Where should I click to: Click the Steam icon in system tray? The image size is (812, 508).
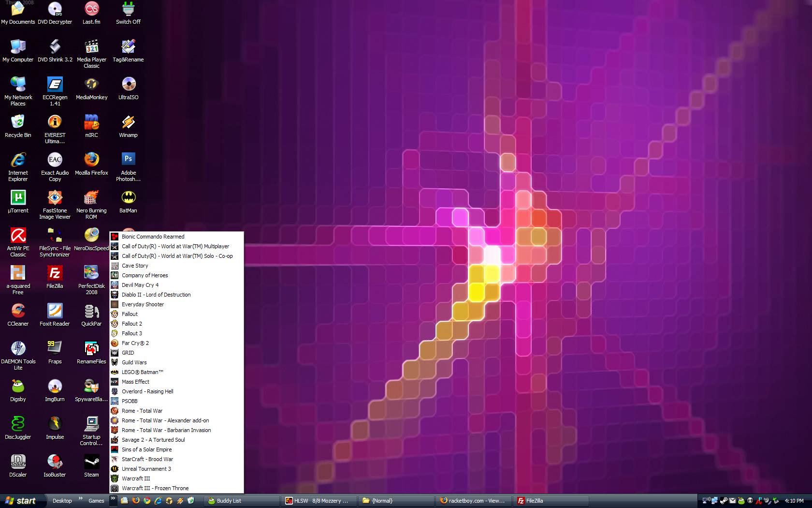click(724, 501)
